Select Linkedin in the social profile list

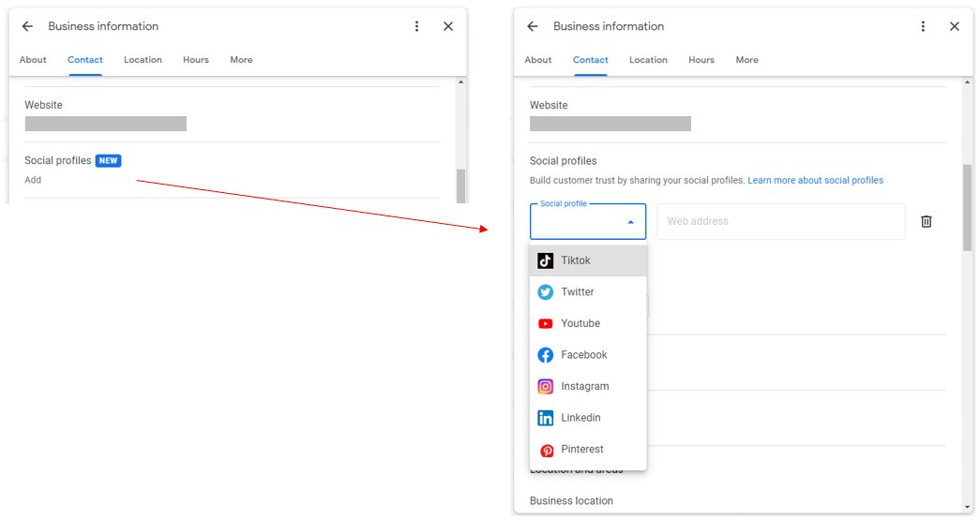pyautogui.click(x=588, y=418)
